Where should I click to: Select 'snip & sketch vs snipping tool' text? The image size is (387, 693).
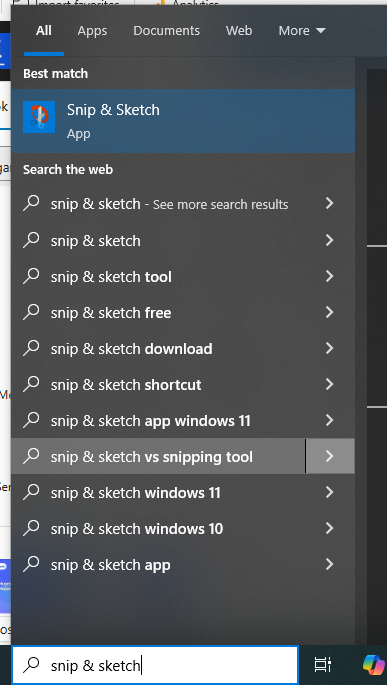tap(152, 457)
